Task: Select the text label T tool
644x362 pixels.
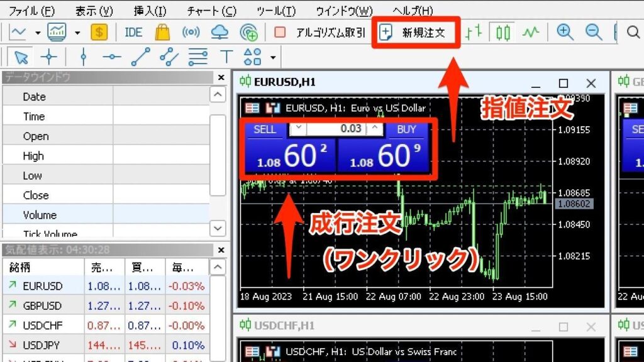Action: [226, 58]
